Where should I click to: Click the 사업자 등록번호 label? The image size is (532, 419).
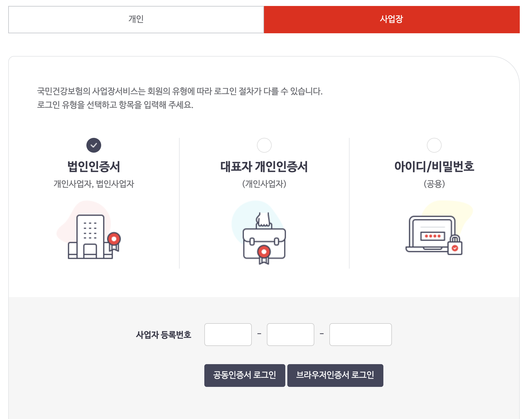pyautogui.click(x=164, y=335)
